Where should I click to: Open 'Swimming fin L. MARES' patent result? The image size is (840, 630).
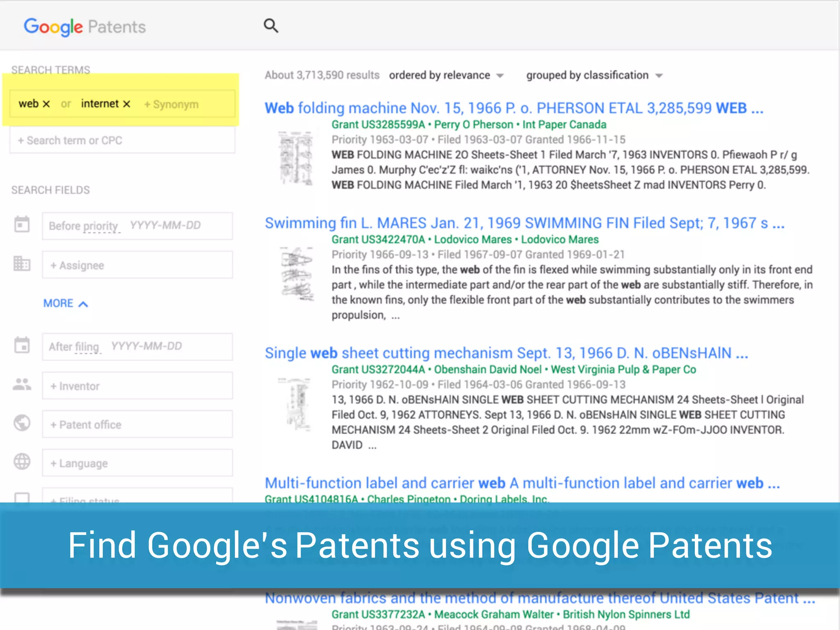click(525, 223)
